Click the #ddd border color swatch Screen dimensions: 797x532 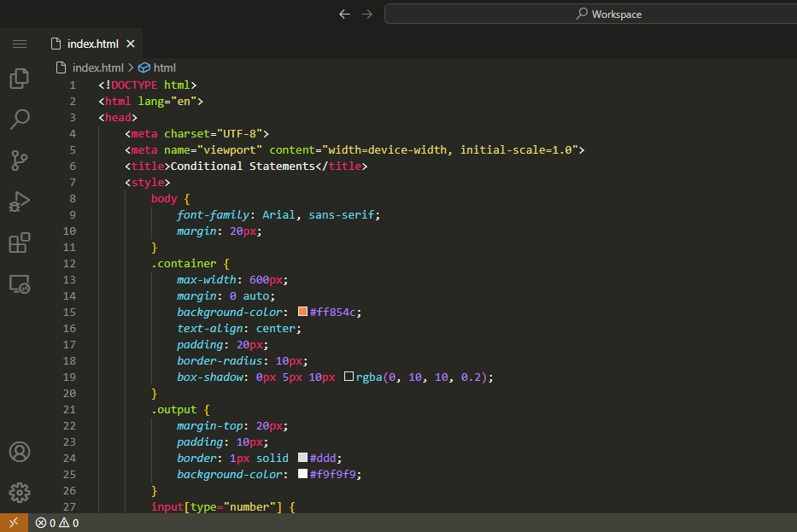[302, 458]
